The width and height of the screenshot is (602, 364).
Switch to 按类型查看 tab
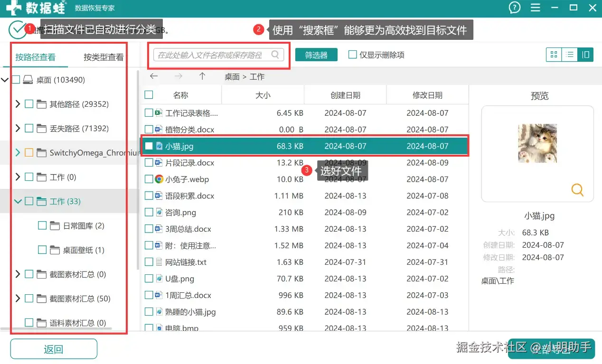pos(103,57)
